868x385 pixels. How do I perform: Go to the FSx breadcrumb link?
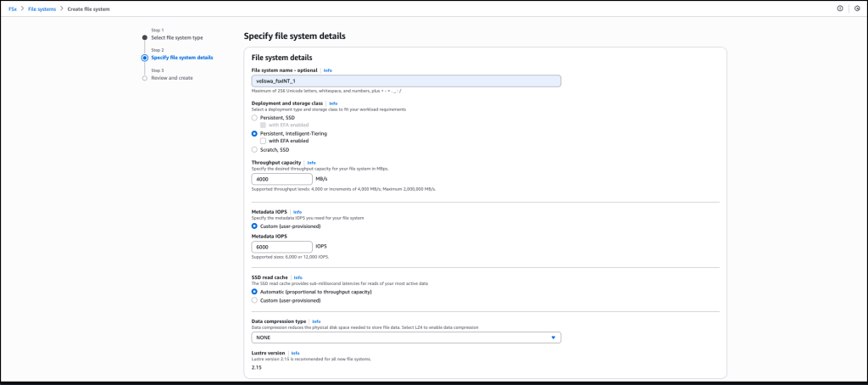12,8
